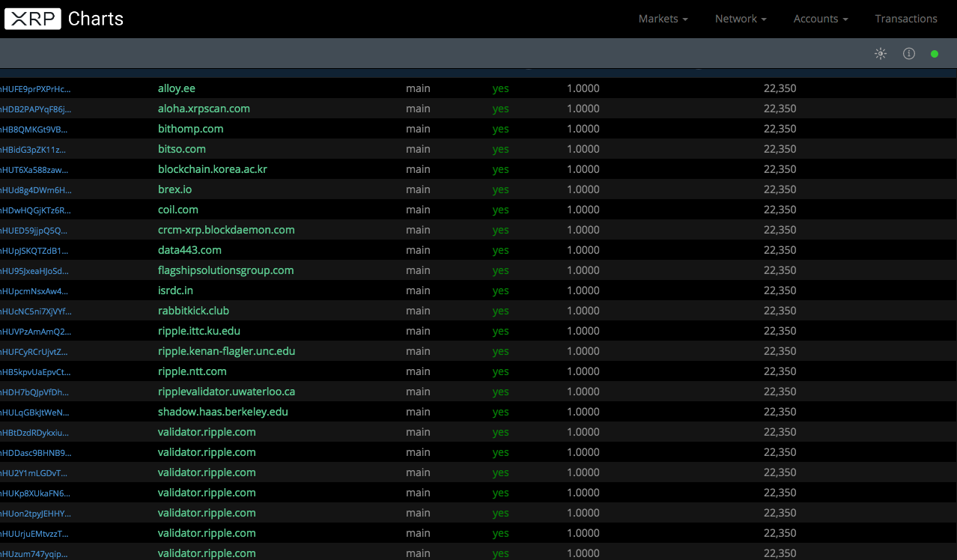
Task: Open public key starting nHDB2PAPYqF86j
Action: [x=35, y=109]
